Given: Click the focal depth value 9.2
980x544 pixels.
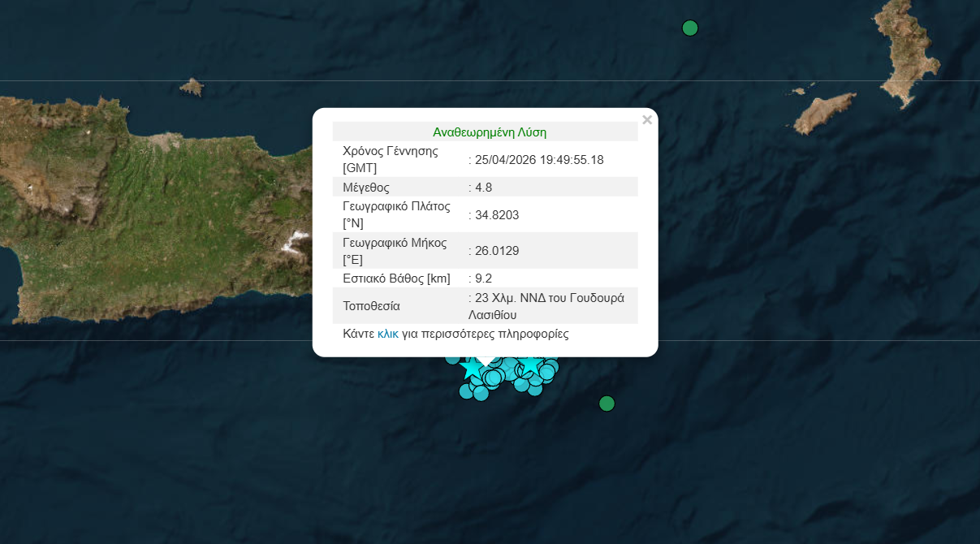Looking at the screenshot, I should (484, 278).
